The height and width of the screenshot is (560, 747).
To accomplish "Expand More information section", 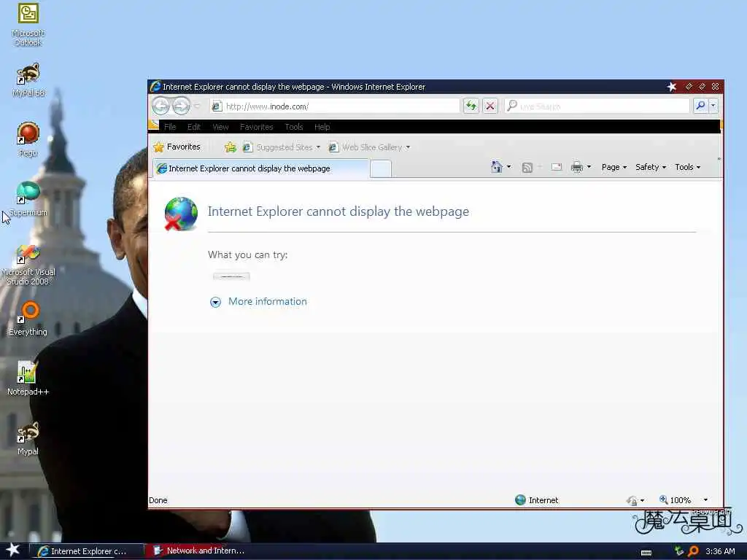I will tap(215, 302).
